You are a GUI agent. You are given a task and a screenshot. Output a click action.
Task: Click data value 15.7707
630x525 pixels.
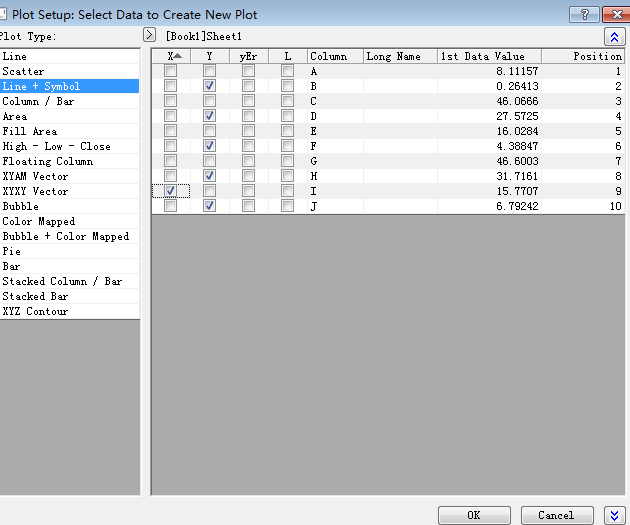pyautogui.click(x=517, y=191)
